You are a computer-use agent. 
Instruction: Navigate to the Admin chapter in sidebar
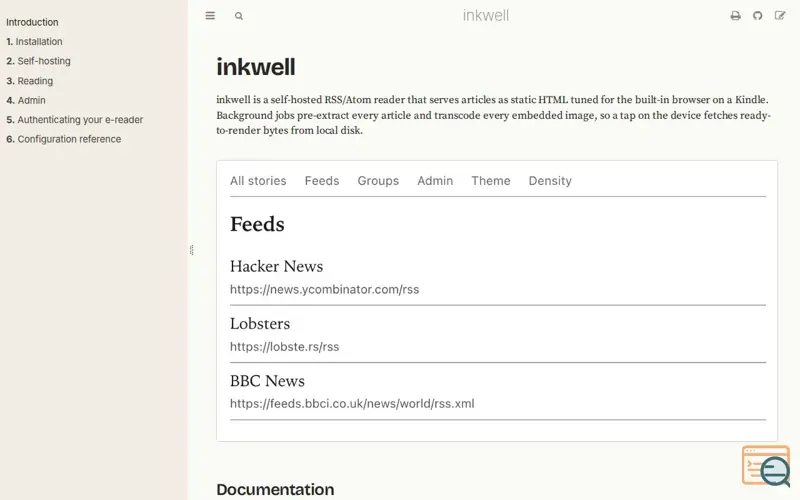pyautogui.click(x=26, y=101)
